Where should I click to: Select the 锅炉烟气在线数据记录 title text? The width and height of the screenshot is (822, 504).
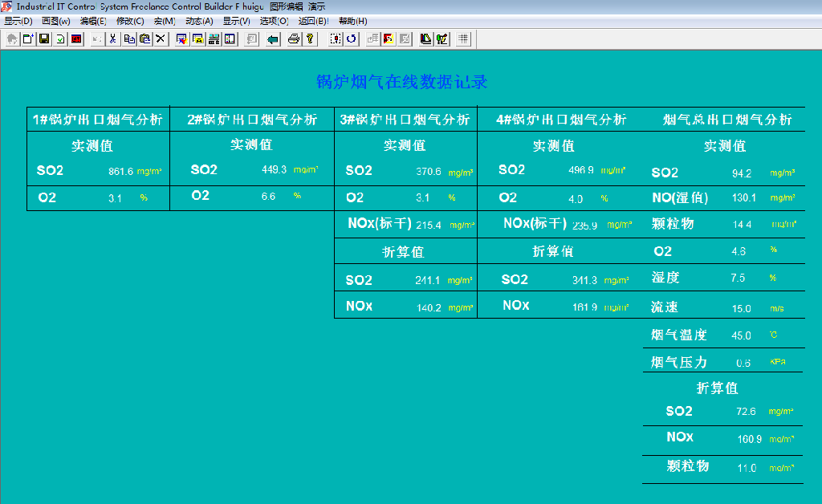[x=402, y=82]
